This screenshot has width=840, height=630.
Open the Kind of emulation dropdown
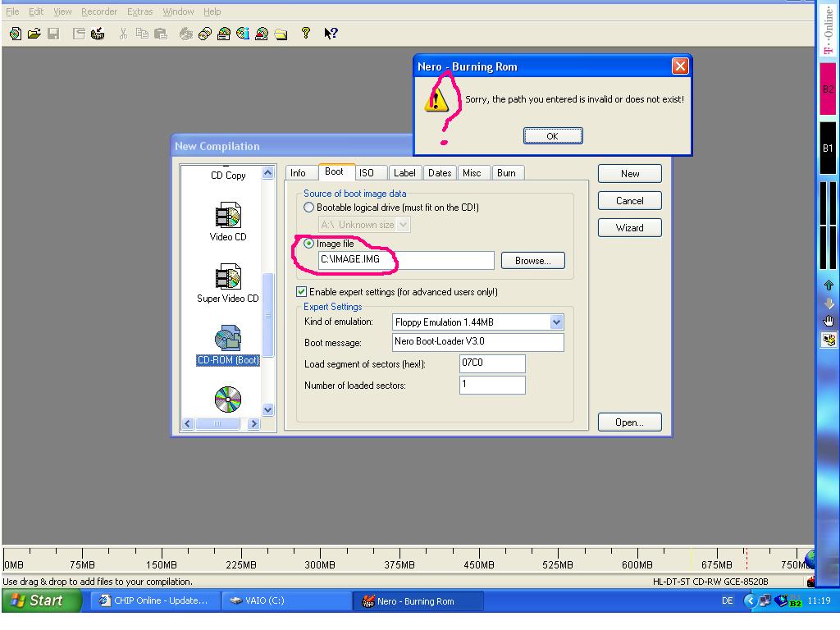557,322
